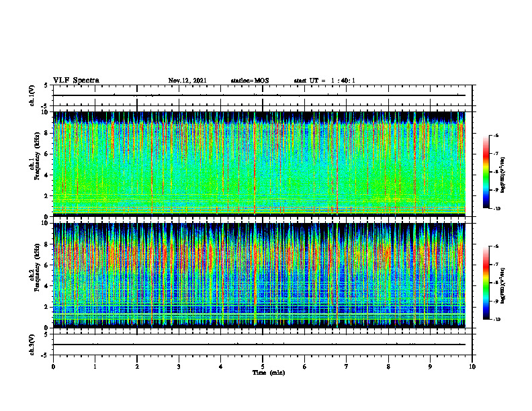Click the "Time (min)" axis title
The width and height of the screenshot is (532, 411).
point(269,373)
